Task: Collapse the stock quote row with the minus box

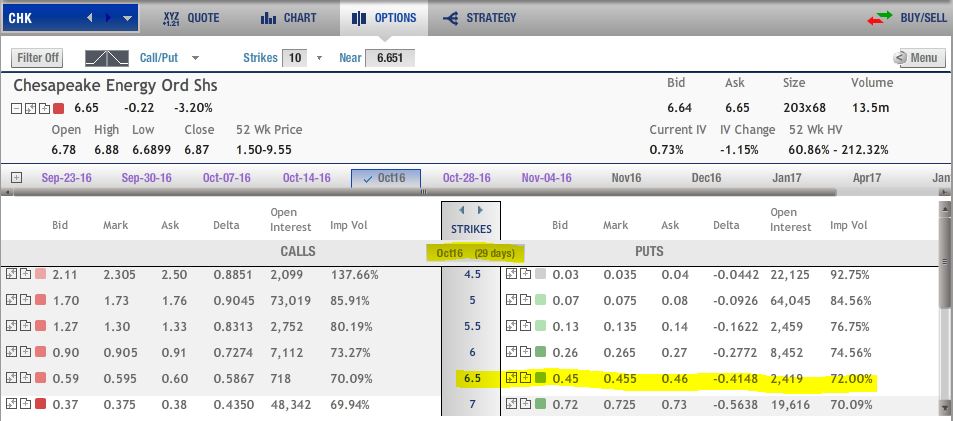Action: click(x=16, y=109)
